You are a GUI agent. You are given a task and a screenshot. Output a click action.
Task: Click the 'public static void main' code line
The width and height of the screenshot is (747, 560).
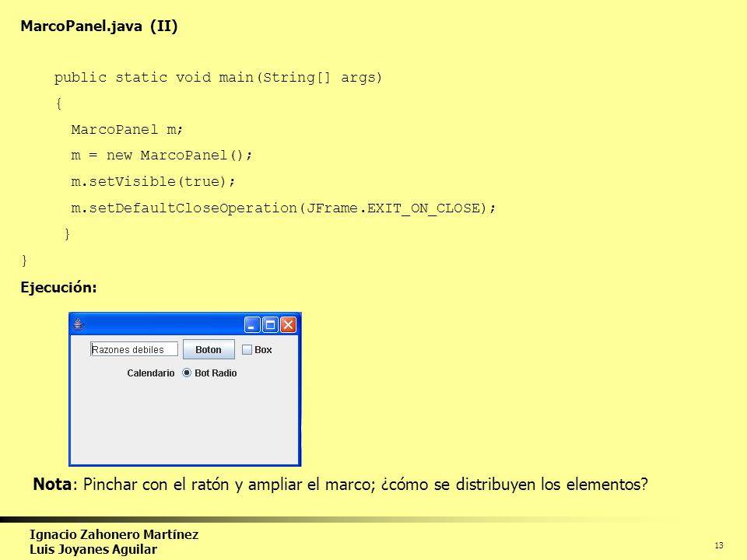[x=218, y=77]
